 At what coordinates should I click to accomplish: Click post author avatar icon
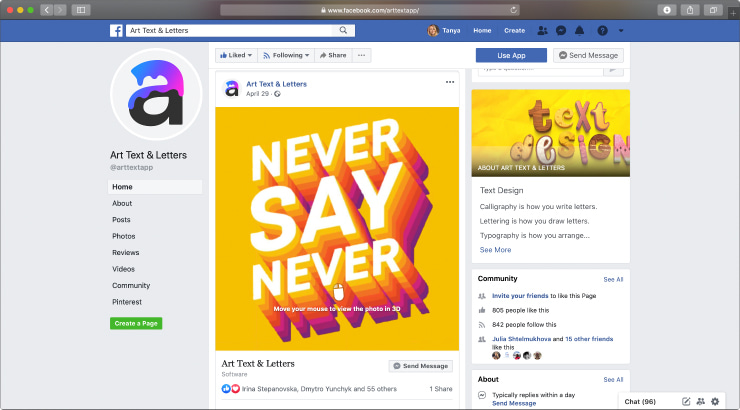pos(231,88)
